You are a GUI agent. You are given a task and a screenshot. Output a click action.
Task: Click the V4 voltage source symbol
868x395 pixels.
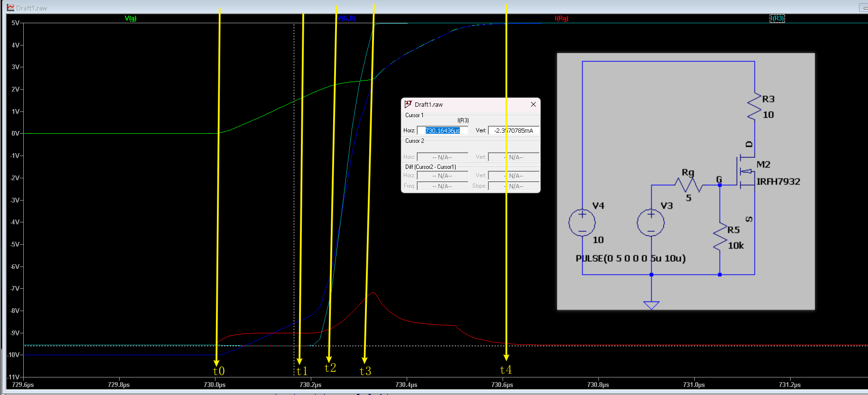click(x=582, y=222)
